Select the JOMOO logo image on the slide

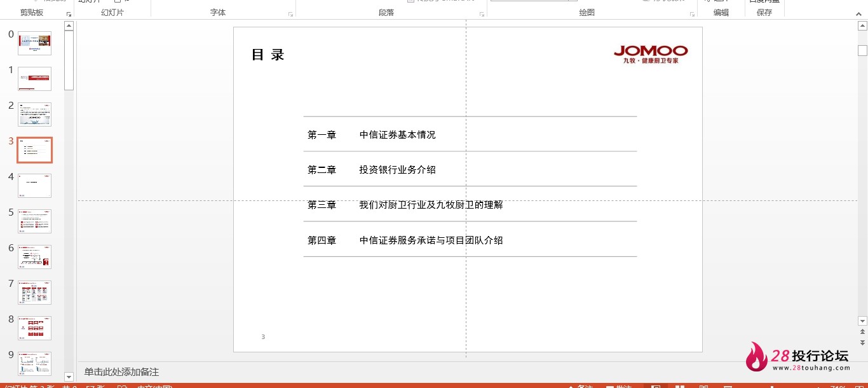tap(651, 54)
